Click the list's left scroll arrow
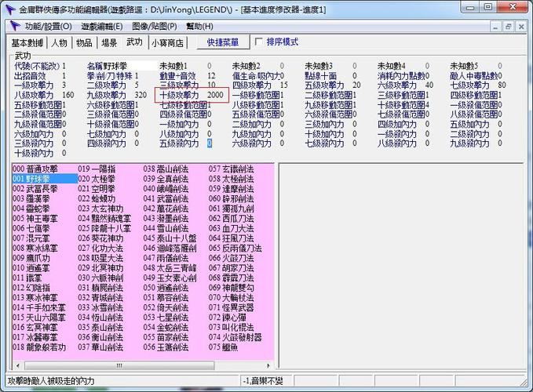The image size is (533, 392). [18, 366]
